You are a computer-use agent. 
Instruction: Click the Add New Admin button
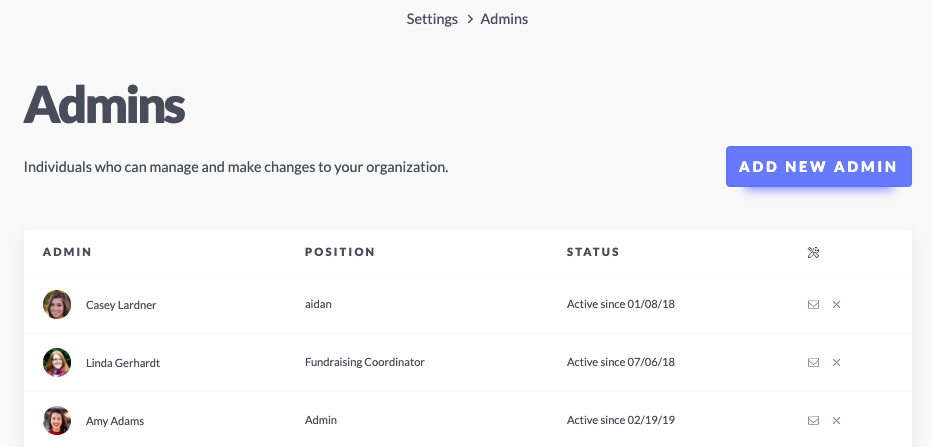[818, 166]
